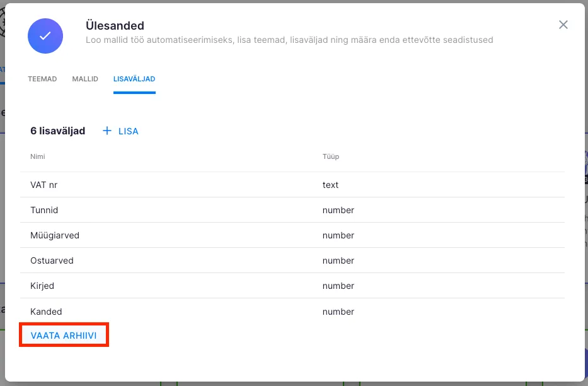Click the Nimi column header
This screenshot has width=588, height=386.
tap(38, 156)
